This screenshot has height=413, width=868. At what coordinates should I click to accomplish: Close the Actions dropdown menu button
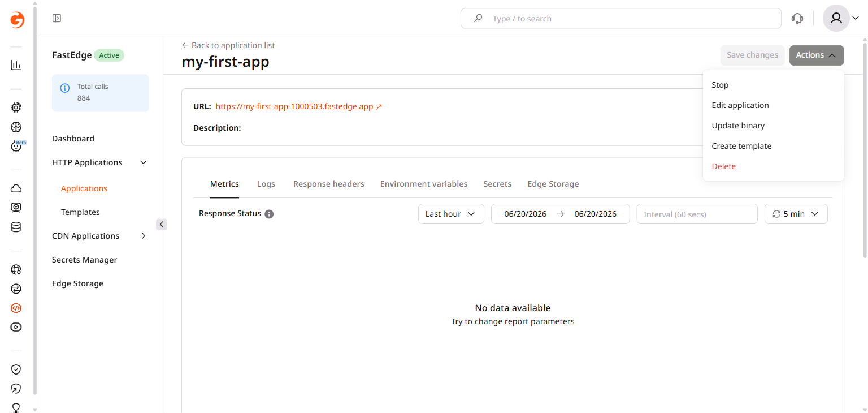click(x=817, y=55)
